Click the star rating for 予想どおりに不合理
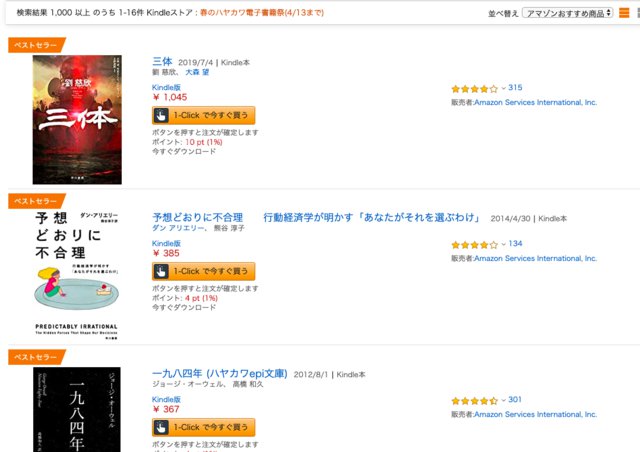Viewport: 640px width, 452px height. (474, 244)
